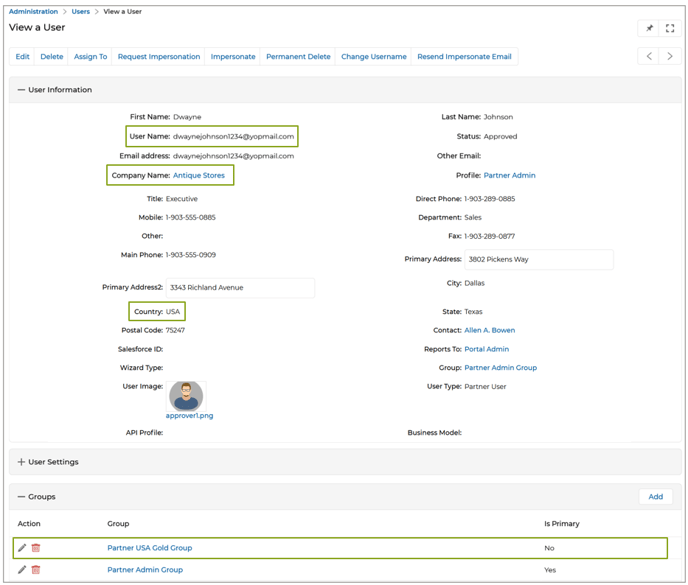Image resolution: width=688 pixels, height=585 pixels.
Task: Open the Antique Stores company link
Action: tap(199, 175)
